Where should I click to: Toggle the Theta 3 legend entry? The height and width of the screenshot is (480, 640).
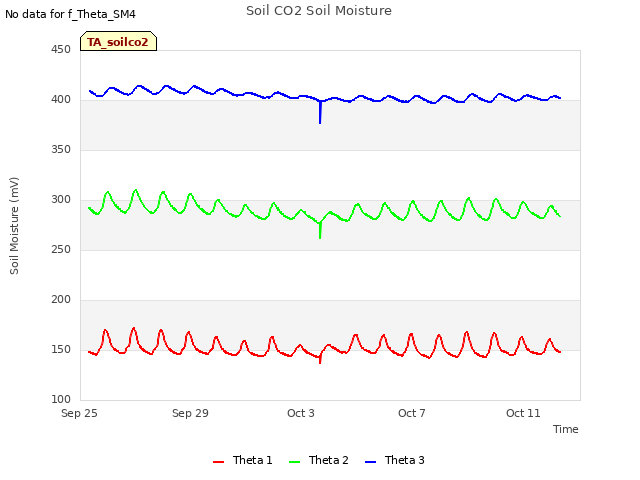(x=395, y=460)
